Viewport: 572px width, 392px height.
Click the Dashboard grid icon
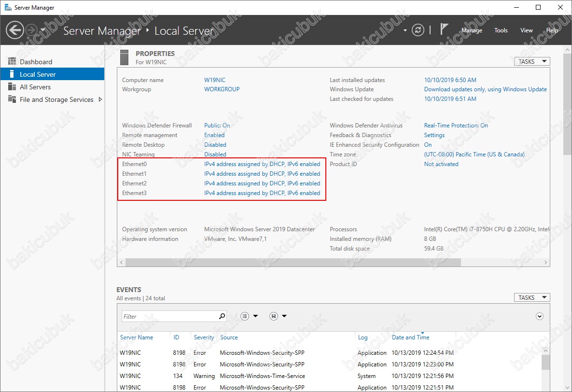pyautogui.click(x=12, y=61)
